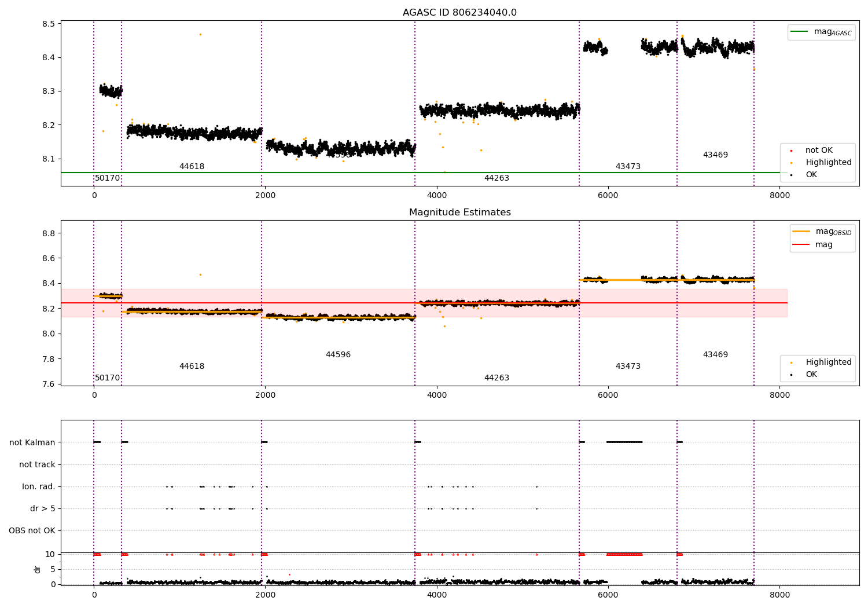Select 'not OK' legend entry in top plot
The width and height of the screenshot is (868, 608).
tap(819, 151)
